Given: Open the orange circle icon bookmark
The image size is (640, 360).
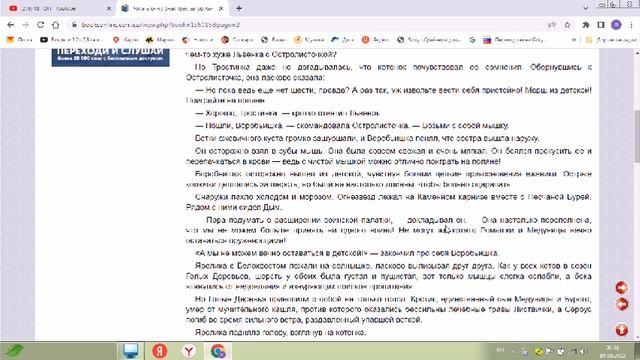Looking at the screenshot, I should 375,40.
